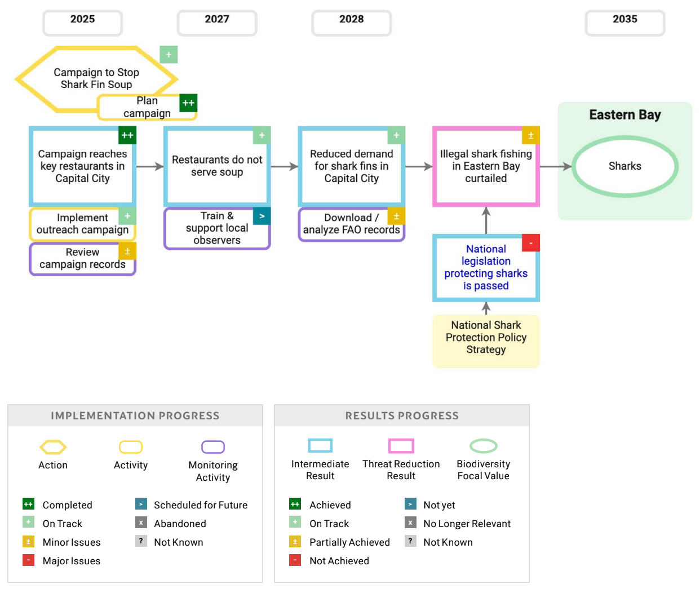700x593 pixels.
Task: Click the Eastern Bay scope title
Action: click(x=625, y=115)
